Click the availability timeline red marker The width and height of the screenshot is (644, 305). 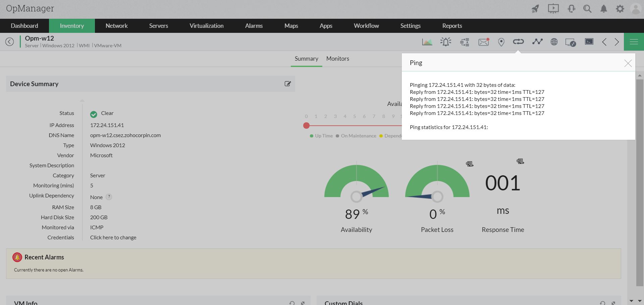pos(306,126)
